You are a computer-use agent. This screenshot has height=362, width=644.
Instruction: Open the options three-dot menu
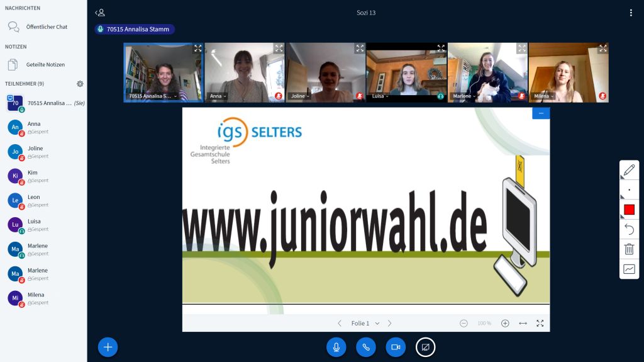click(x=631, y=13)
